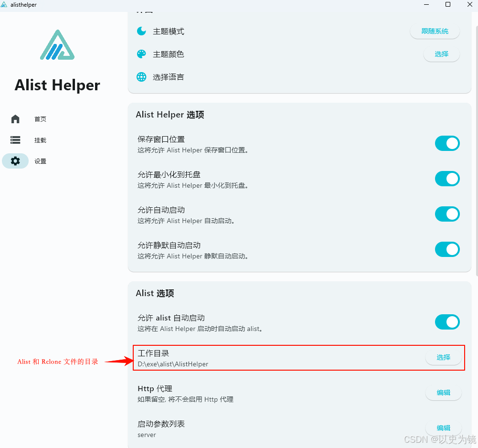
Task: Click 编辑 button for 启动参数列表
Action: pos(443,428)
